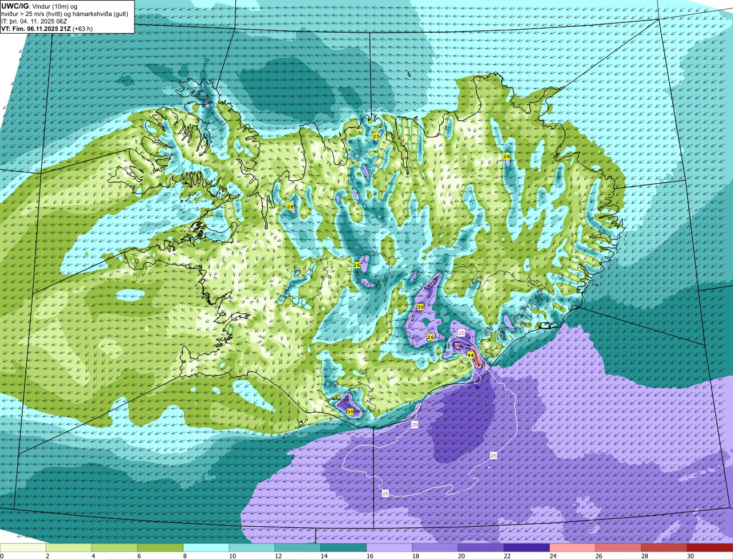Choose the red 28–30 m/s legend swatch
This screenshot has width=733, height=560.
tap(664, 548)
